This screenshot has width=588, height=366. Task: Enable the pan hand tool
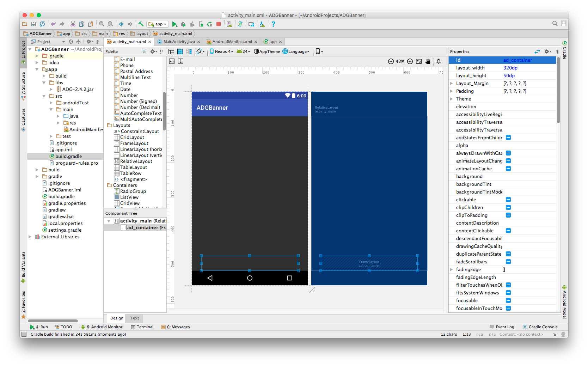click(x=428, y=61)
